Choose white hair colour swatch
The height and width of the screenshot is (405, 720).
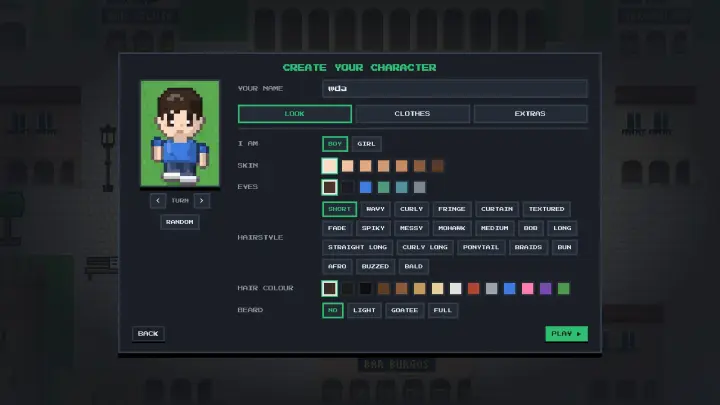[456, 288]
